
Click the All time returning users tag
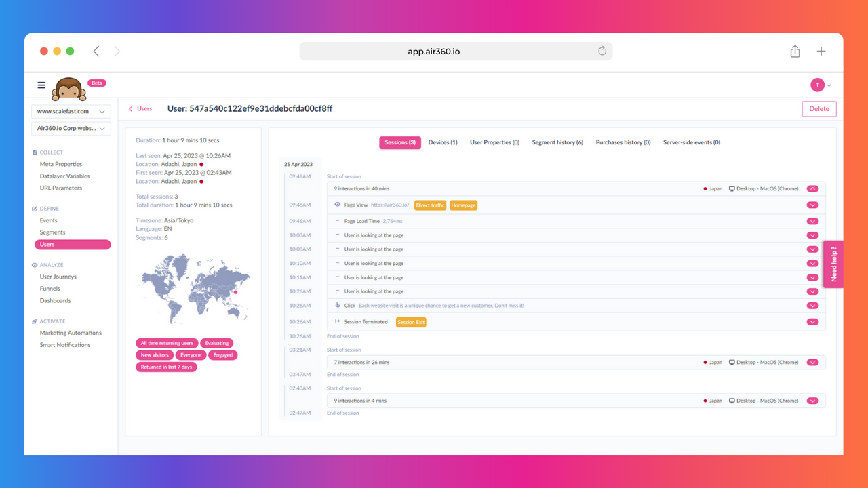click(x=167, y=343)
